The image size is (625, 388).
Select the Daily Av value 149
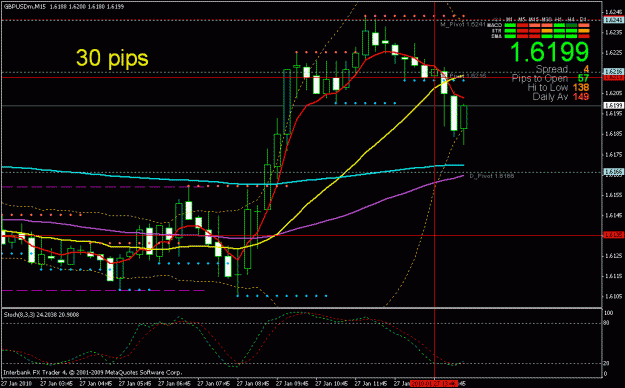[581, 97]
